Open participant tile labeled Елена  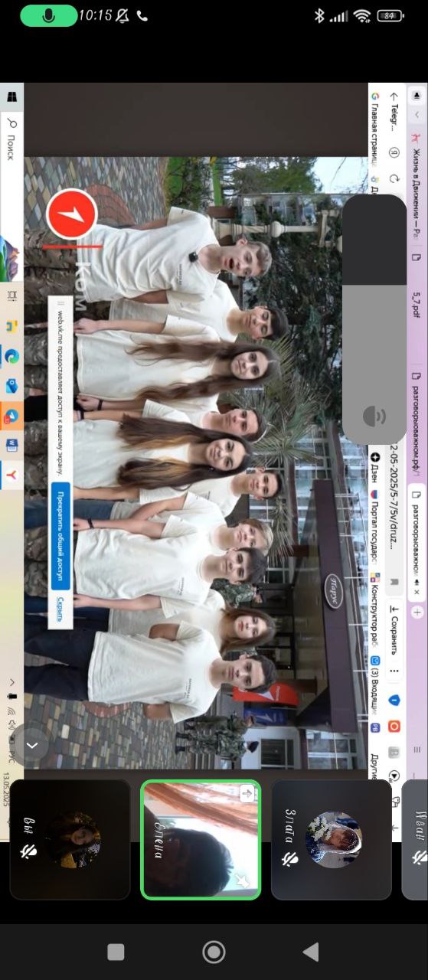201,839
